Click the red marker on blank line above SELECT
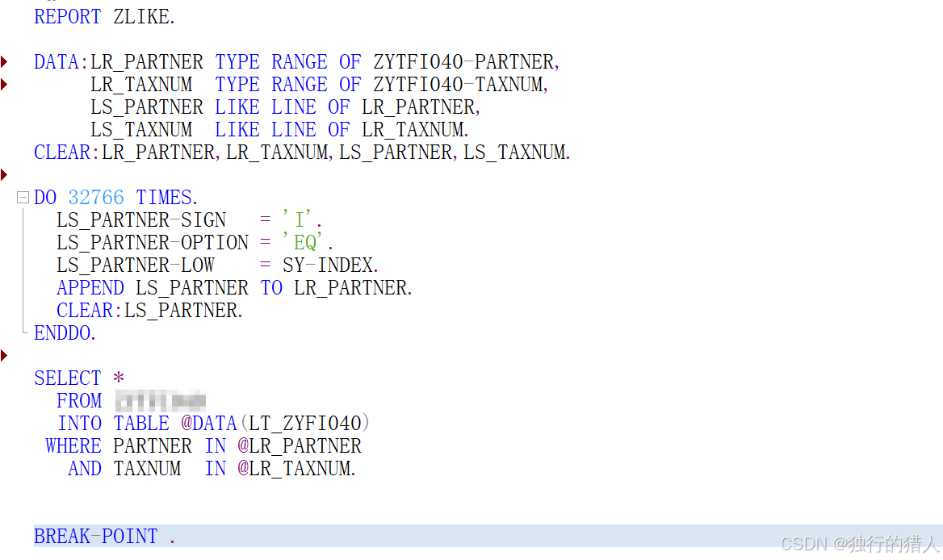This screenshot has width=943, height=560. point(4,355)
